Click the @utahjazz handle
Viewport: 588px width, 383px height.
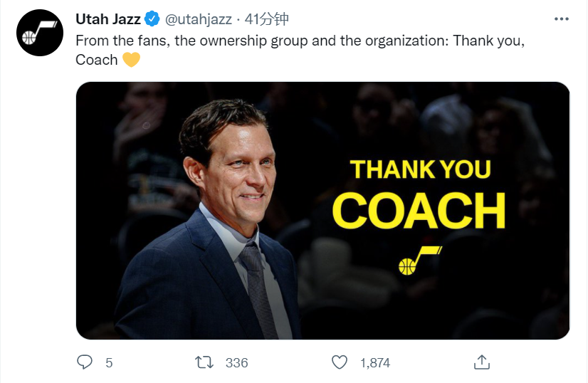click(199, 19)
